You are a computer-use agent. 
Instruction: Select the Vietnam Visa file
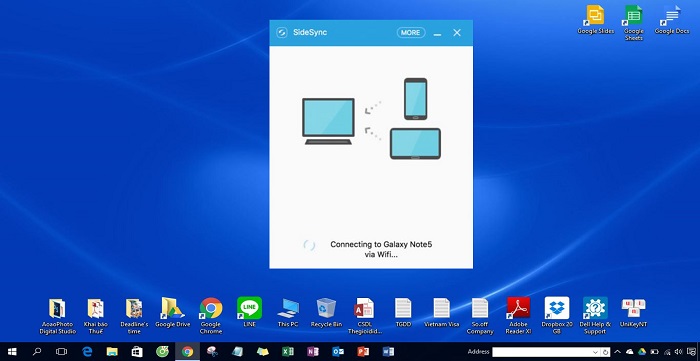(442, 313)
